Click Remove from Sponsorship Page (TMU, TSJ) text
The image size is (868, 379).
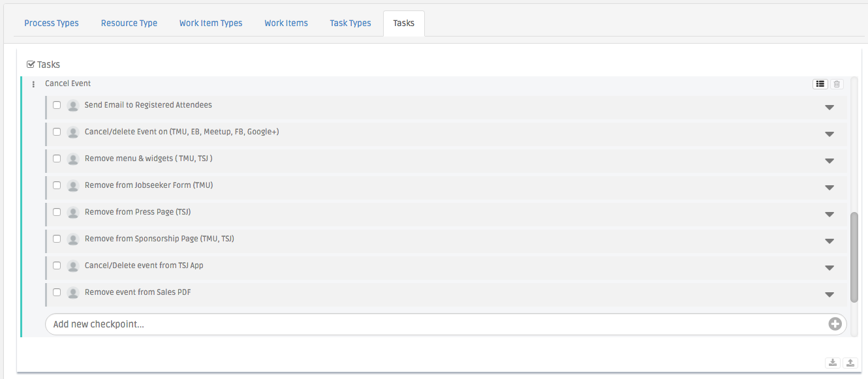[159, 239]
